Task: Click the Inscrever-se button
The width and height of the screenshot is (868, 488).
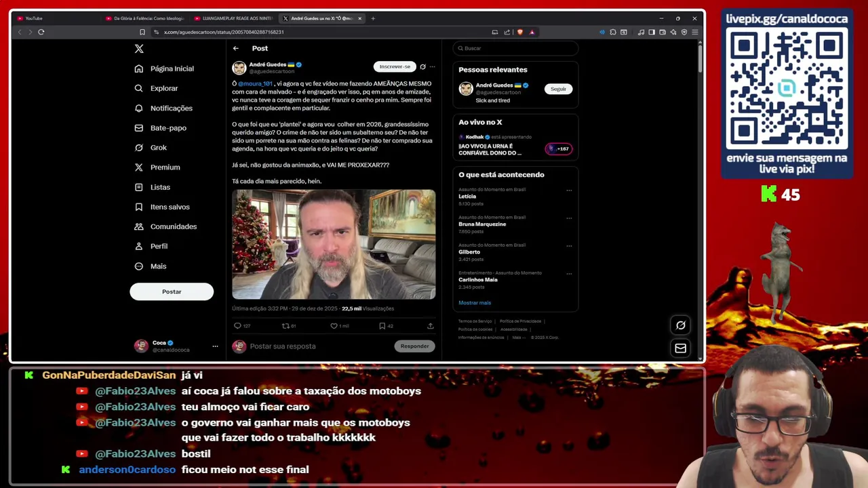Action: click(395, 66)
